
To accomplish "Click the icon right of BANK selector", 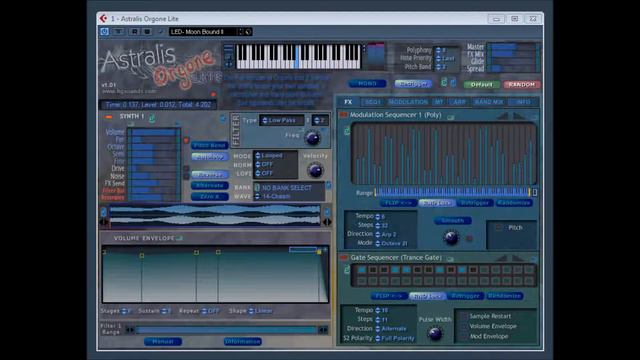I will click(329, 186).
